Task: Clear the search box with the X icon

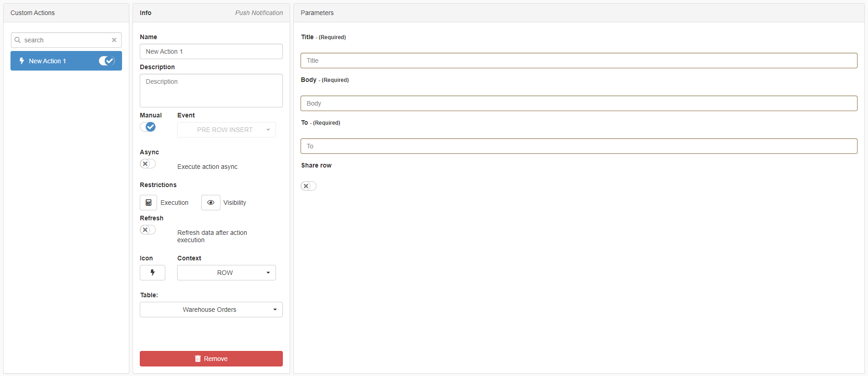Action: click(114, 40)
